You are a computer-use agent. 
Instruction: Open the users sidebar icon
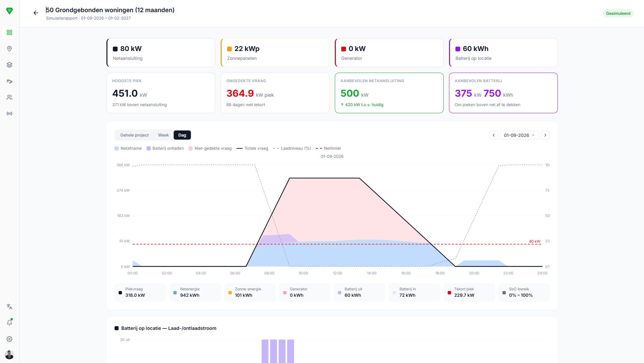tap(9, 97)
